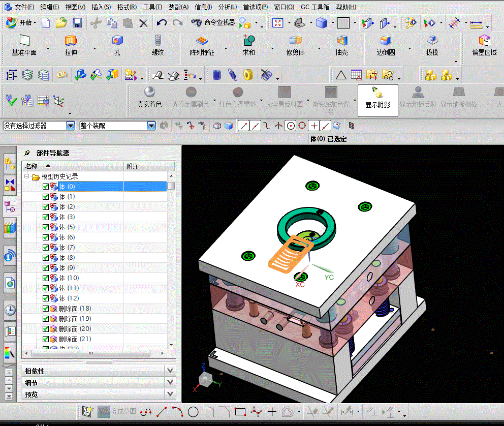The width and height of the screenshot is (504, 426).
Task: Toggle Show Shadows (显示阴影) button
Action: tap(377, 100)
